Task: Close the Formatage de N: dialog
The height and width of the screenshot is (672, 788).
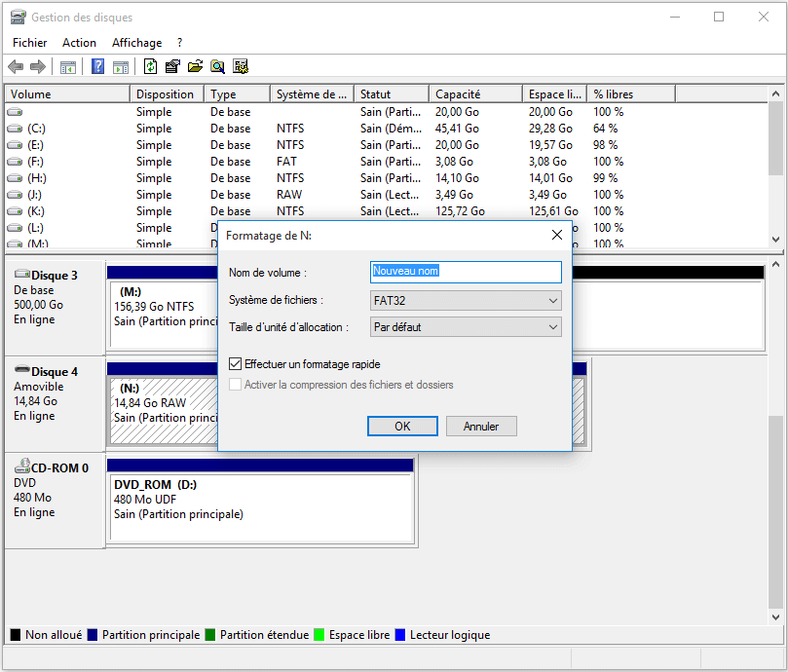Action: pos(557,235)
